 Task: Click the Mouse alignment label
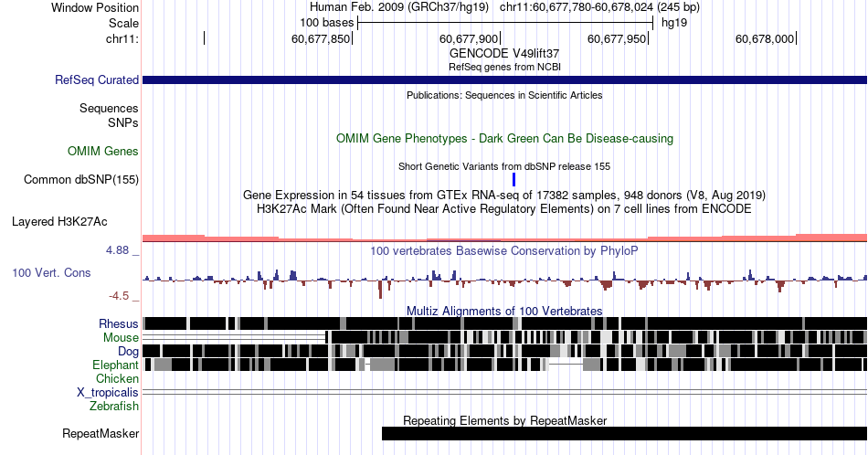(121, 338)
